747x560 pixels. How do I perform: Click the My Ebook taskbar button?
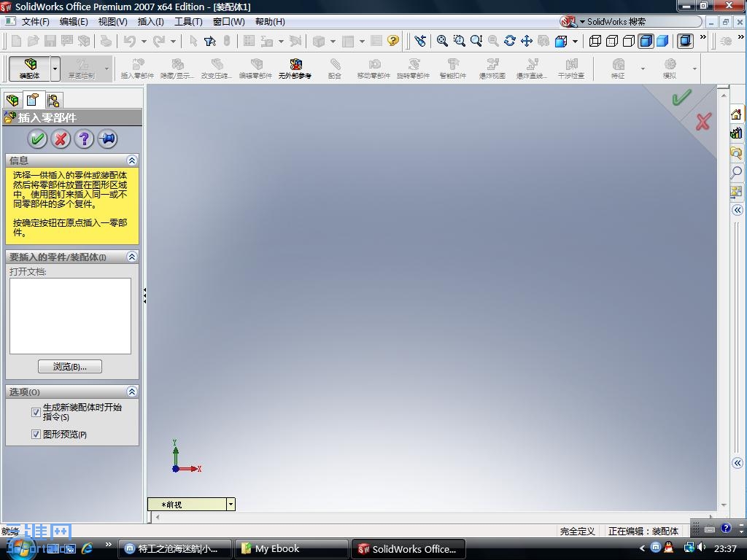tap(291, 549)
